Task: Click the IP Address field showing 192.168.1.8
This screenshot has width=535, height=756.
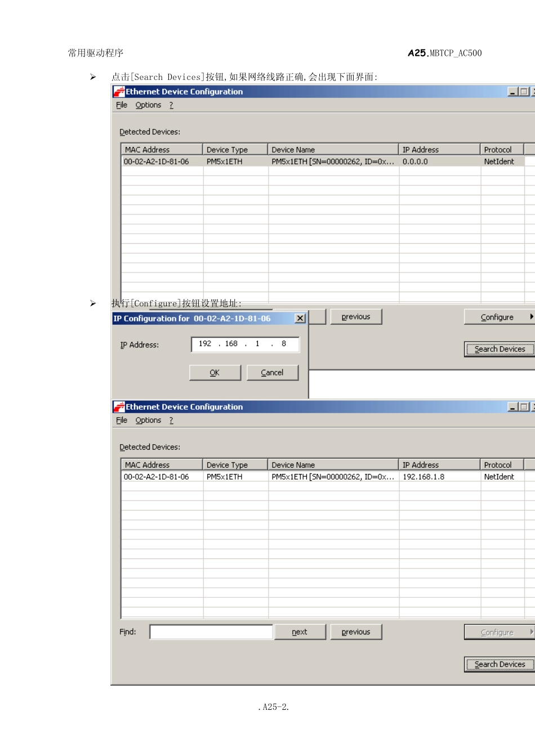Action: [x=245, y=344]
